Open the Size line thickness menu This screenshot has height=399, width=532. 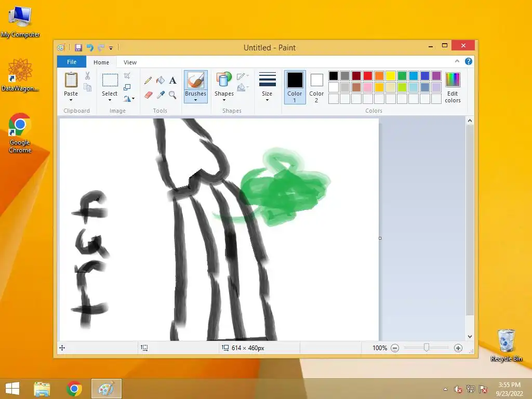[267, 87]
